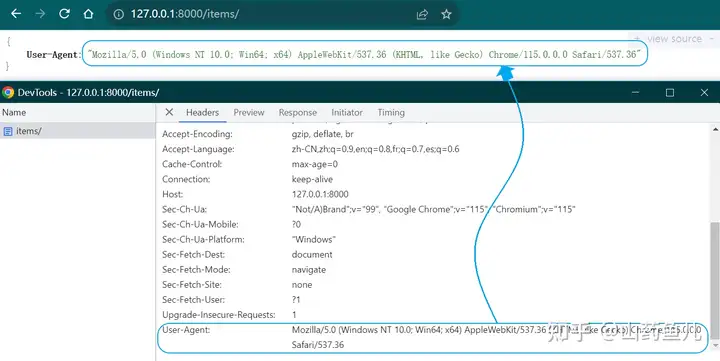Click the Sec-Ch-Ua-Platform header name
720x361 pixels.
(203, 240)
